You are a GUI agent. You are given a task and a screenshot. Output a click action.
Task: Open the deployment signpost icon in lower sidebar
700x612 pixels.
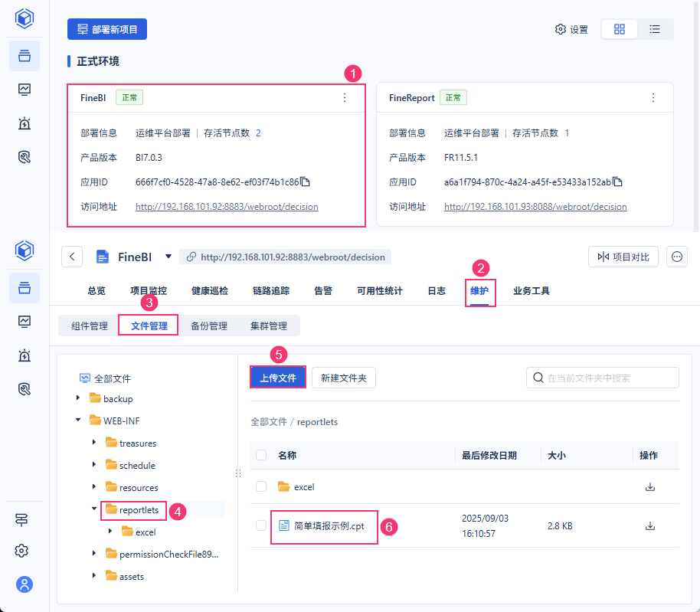tap(21, 519)
